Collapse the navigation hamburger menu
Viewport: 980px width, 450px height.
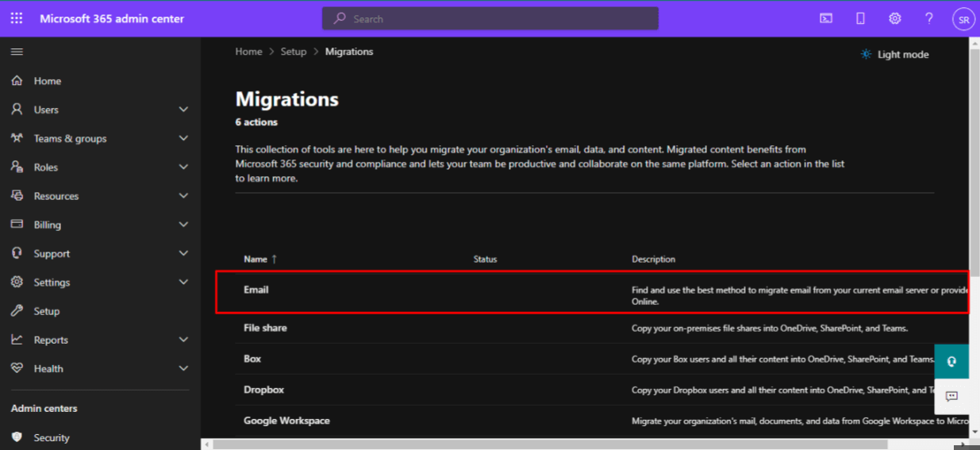pyautogui.click(x=17, y=52)
